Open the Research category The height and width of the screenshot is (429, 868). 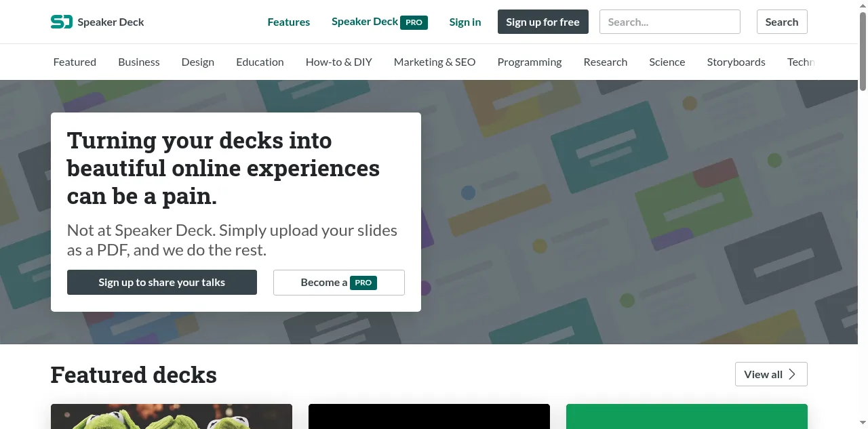(x=605, y=62)
